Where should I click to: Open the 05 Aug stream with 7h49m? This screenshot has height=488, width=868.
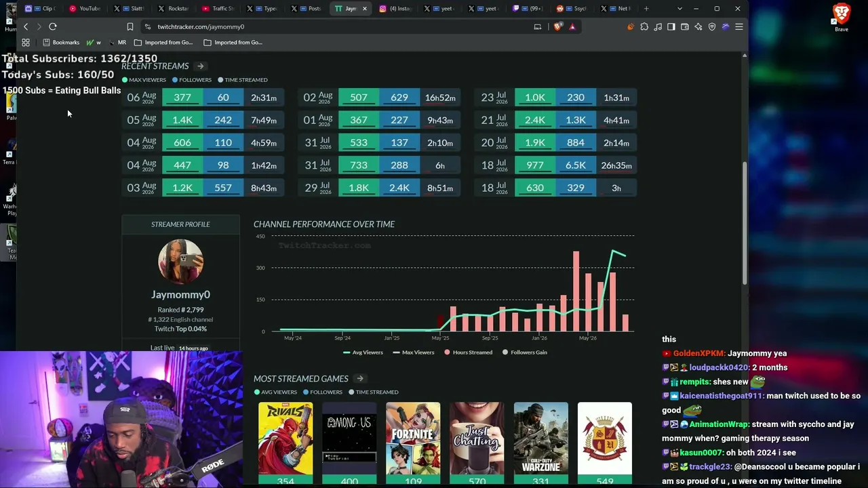203,120
